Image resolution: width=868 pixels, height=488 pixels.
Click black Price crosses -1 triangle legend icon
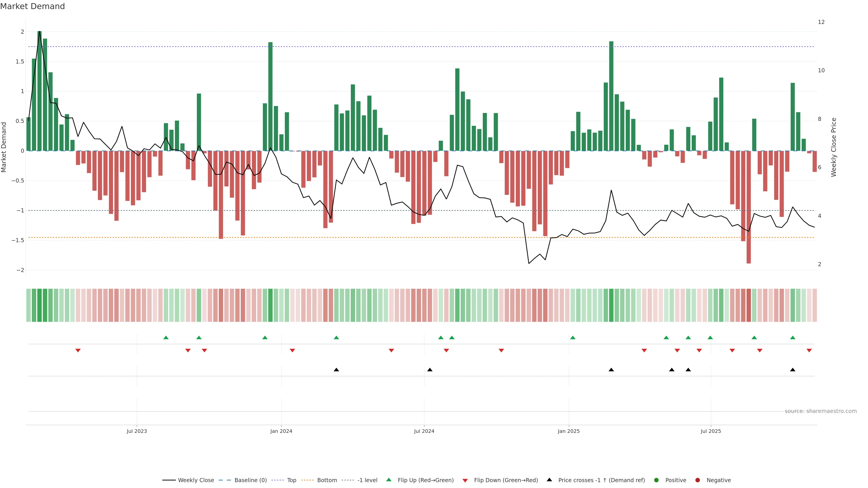(549, 480)
